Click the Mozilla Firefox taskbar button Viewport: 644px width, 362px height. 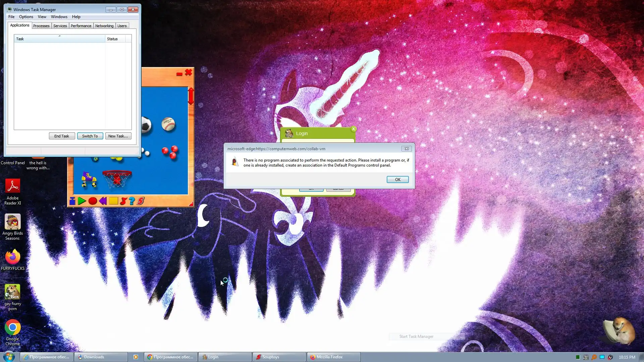tap(333, 357)
